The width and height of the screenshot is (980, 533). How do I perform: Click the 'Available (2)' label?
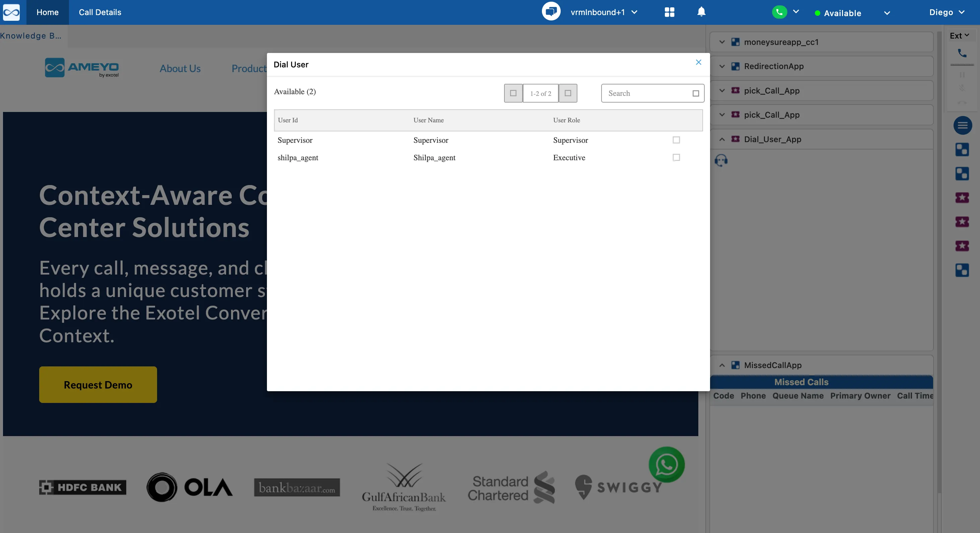pos(295,92)
